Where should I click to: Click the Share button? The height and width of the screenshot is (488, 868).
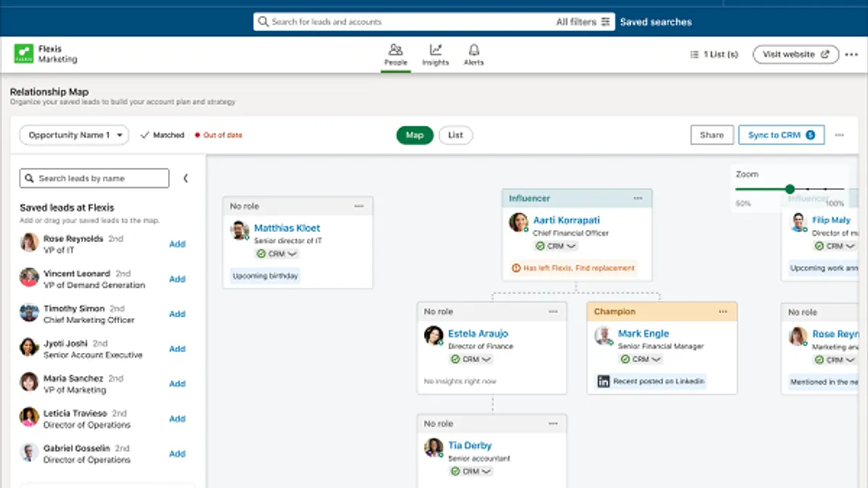[x=712, y=135]
